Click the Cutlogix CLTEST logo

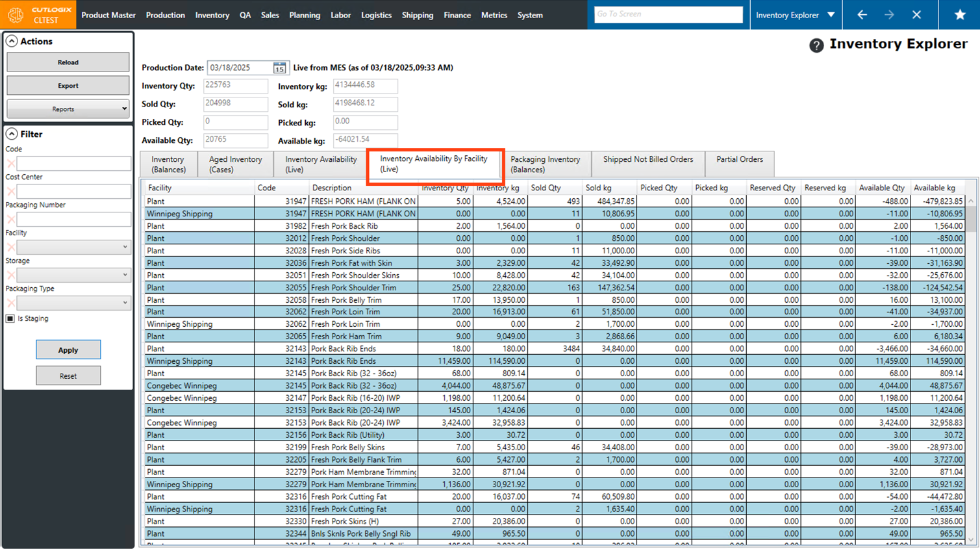point(38,15)
